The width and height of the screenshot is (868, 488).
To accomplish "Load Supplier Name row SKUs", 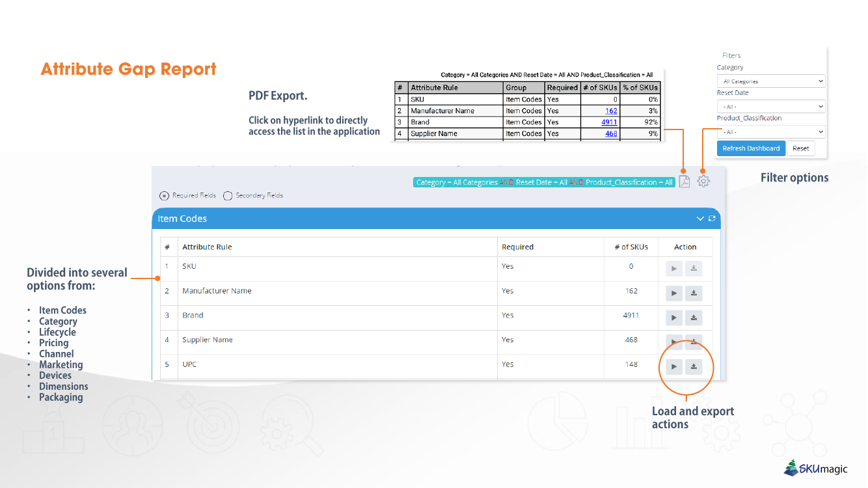I will (674, 342).
